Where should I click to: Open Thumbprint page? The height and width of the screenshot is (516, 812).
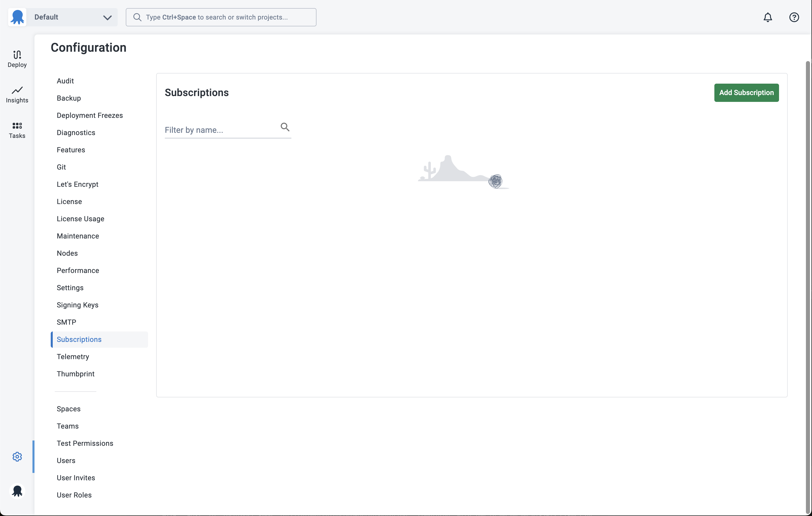[x=76, y=374]
